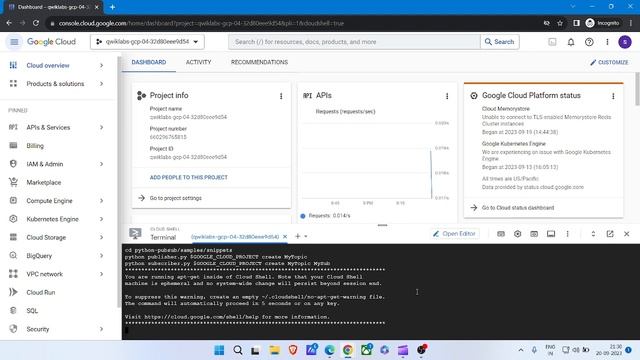The image size is (640, 360).
Task: Bookmark this page with the star icon
Action: [560, 23]
